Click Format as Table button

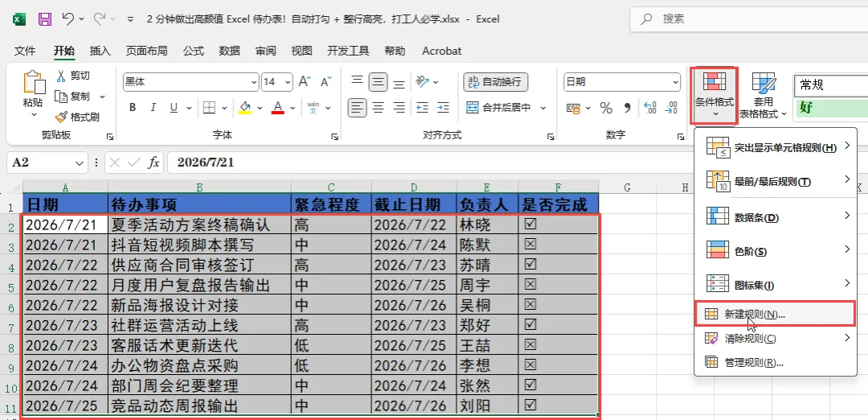point(764,96)
